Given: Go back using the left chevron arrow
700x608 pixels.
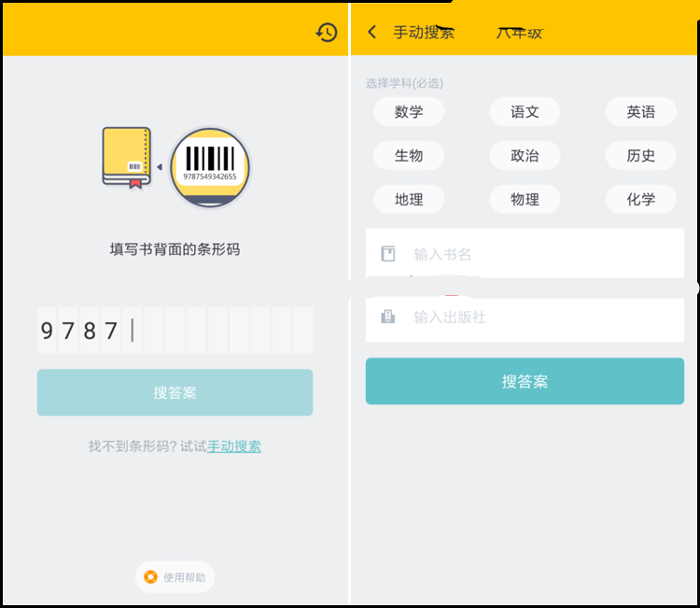Looking at the screenshot, I should tap(371, 32).
